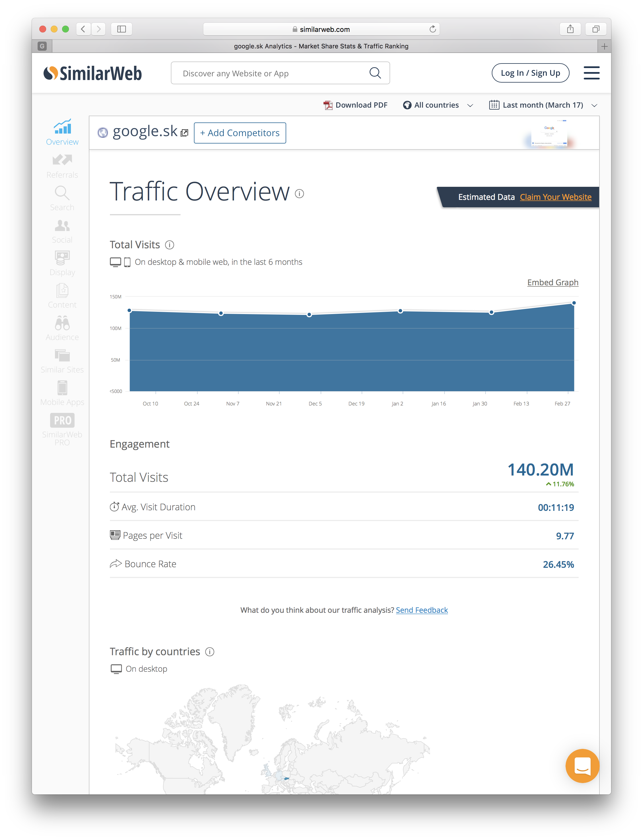Click the graph data point above Dec 5
The height and width of the screenshot is (840, 643).
(309, 315)
